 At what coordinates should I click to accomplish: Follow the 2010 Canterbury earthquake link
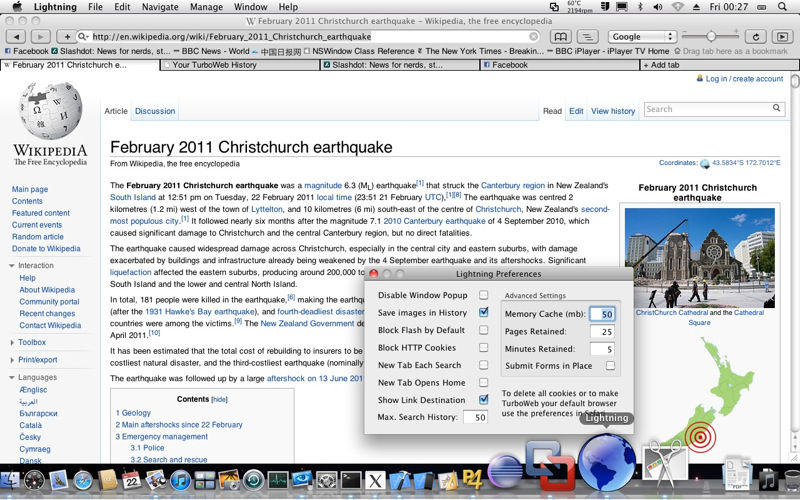click(x=434, y=221)
